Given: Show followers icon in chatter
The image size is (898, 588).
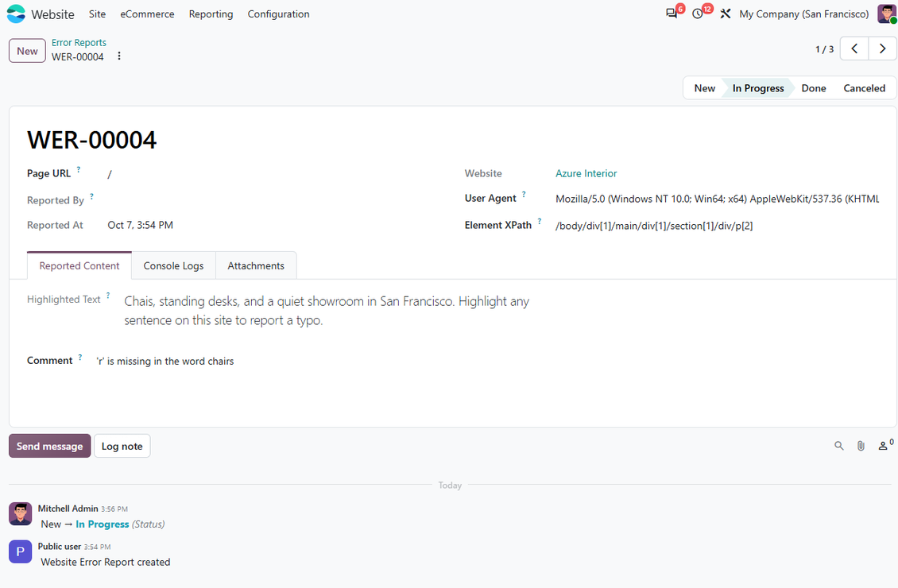Looking at the screenshot, I should 884,446.
